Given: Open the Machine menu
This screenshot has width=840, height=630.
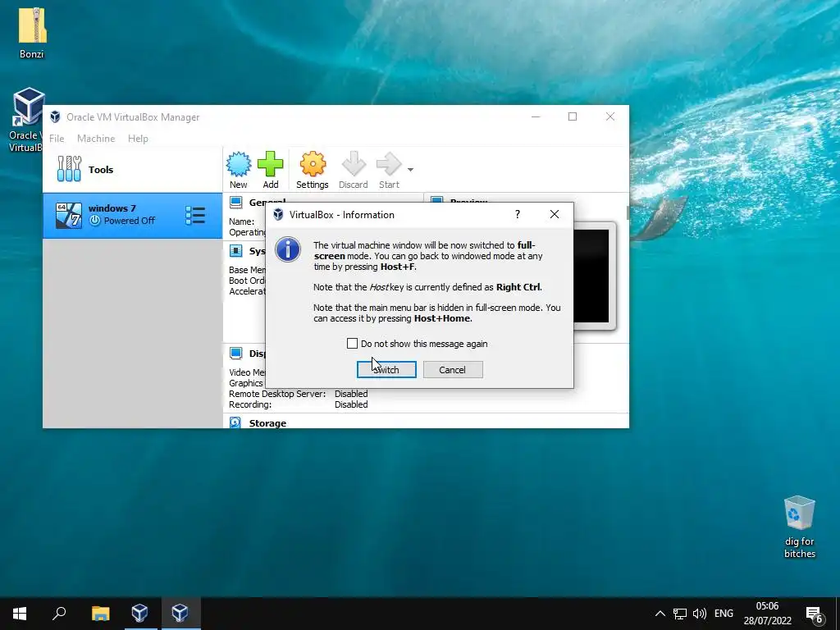Looking at the screenshot, I should (x=96, y=138).
